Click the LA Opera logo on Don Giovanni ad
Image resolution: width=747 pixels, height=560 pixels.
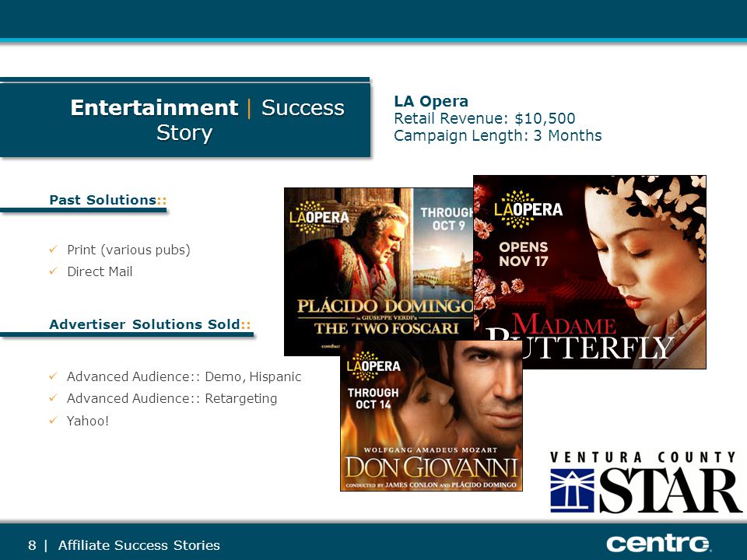tap(373, 366)
